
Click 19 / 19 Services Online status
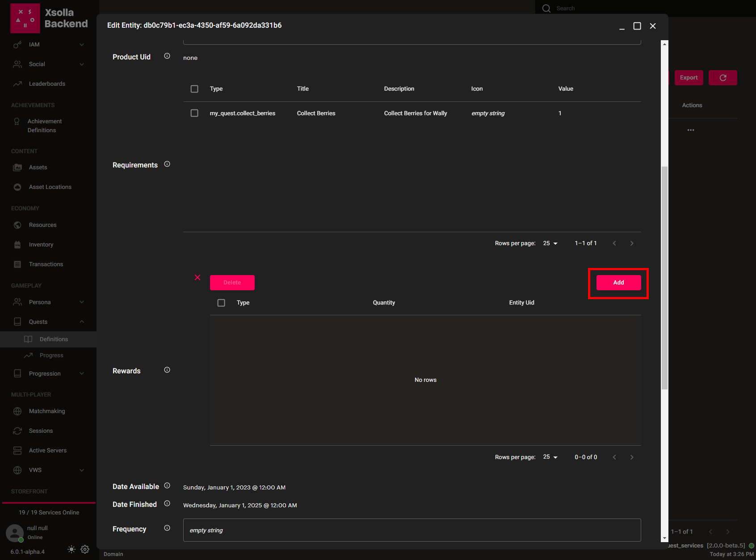pyautogui.click(x=49, y=513)
